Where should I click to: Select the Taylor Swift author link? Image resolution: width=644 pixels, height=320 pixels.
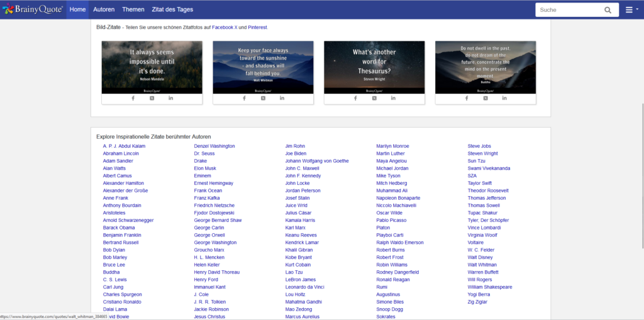(x=480, y=184)
